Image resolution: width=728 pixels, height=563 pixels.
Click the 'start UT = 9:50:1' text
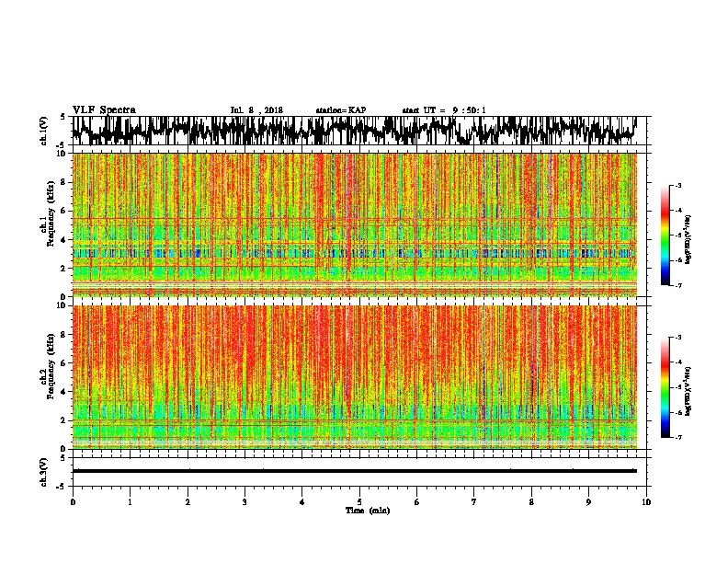444,110
